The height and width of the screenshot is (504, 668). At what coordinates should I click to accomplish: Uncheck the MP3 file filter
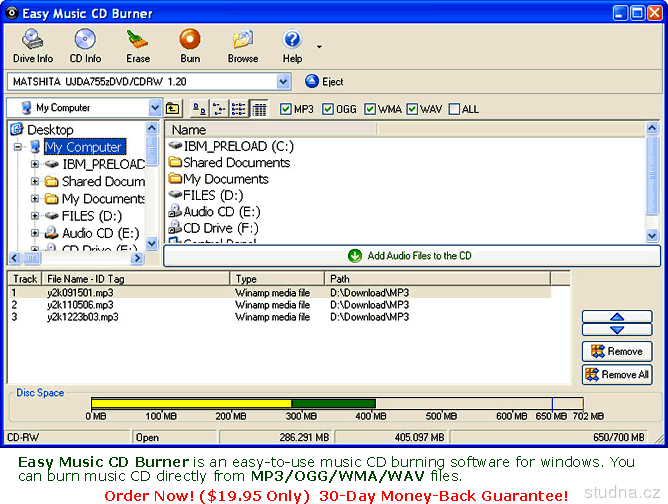pos(287,108)
